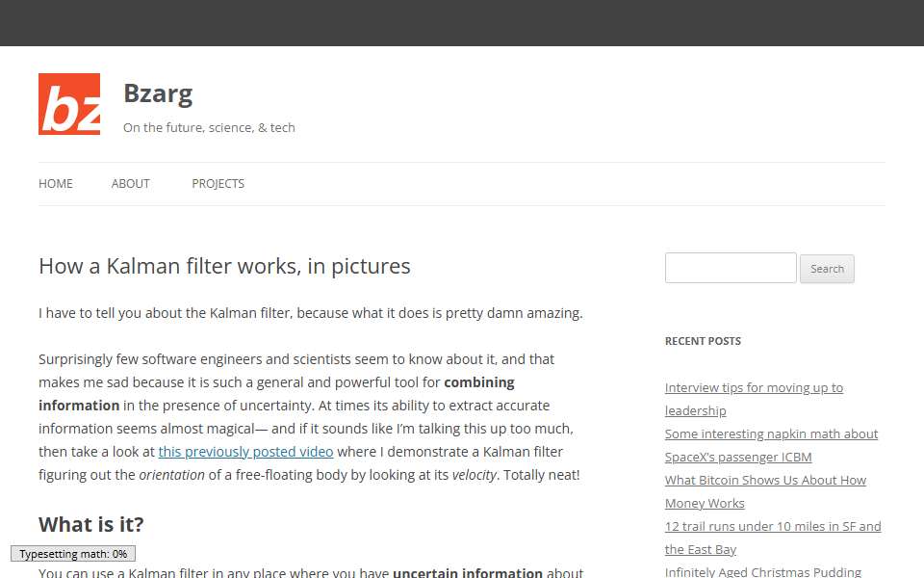Image resolution: width=924 pixels, height=578 pixels.
Task: Click the Search button
Action: (x=827, y=269)
